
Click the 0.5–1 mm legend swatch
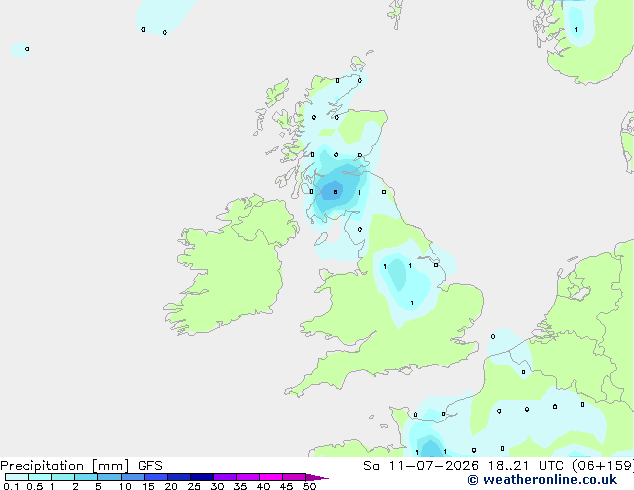40,477
